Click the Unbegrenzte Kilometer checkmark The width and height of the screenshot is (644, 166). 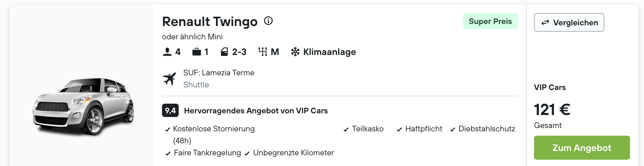(247, 153)
